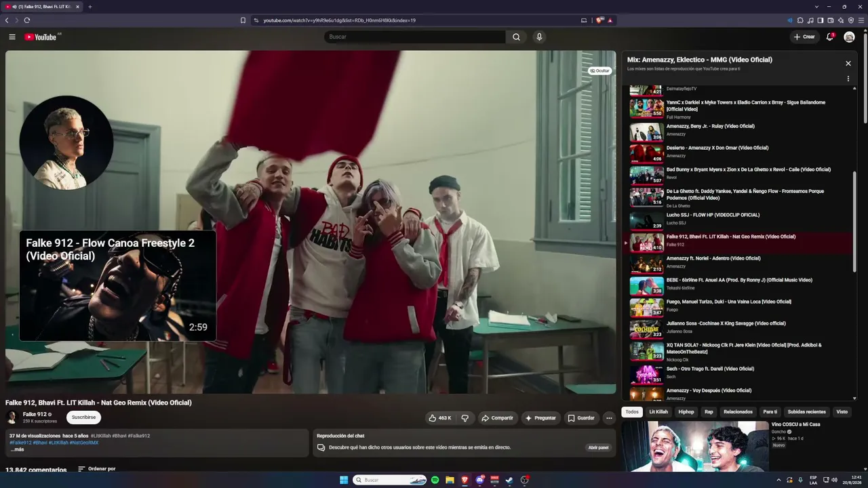
Task: Open the YouTube guide hamburger menu
Action: (12, 37)
